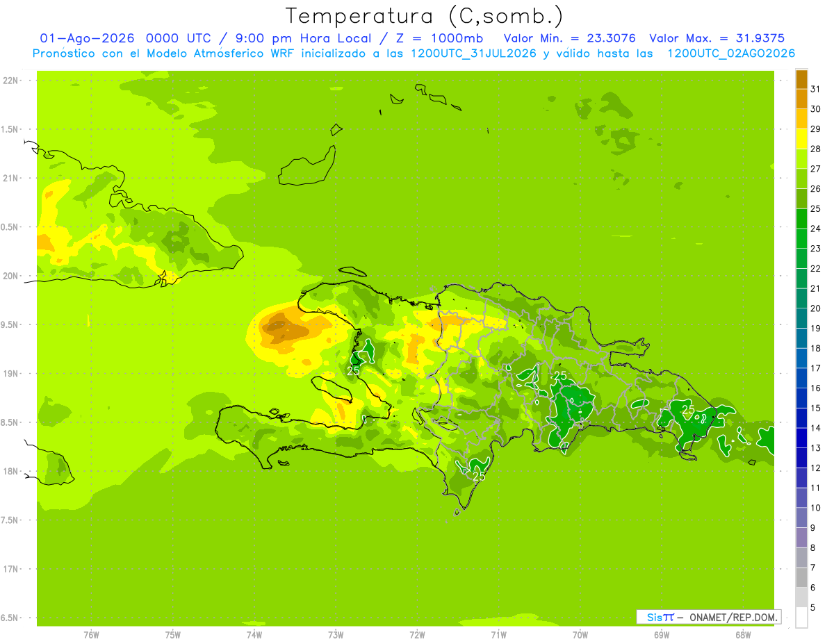This screenshot has width=834, height=644.
Task: Click latitude axis label "17N"
Action: pos(10,570)
